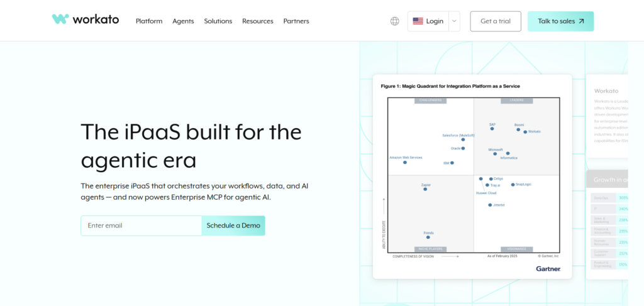
Task: Click the Workato logo icon
Action: (60, 19)
